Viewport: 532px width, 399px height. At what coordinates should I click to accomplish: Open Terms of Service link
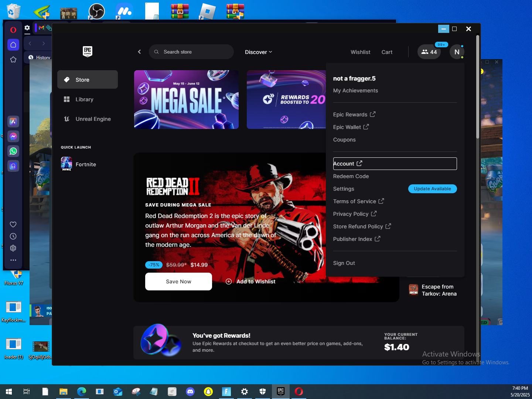point(358,201)
